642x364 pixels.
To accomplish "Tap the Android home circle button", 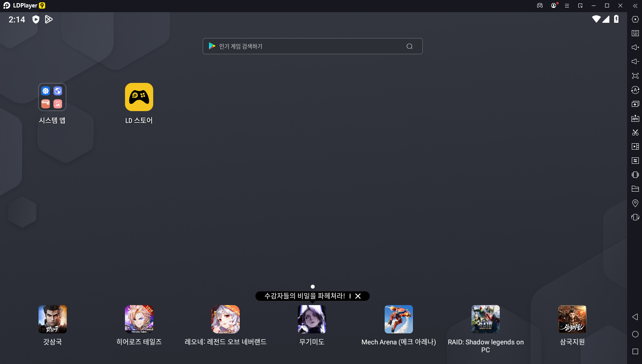I will (635, 334).
